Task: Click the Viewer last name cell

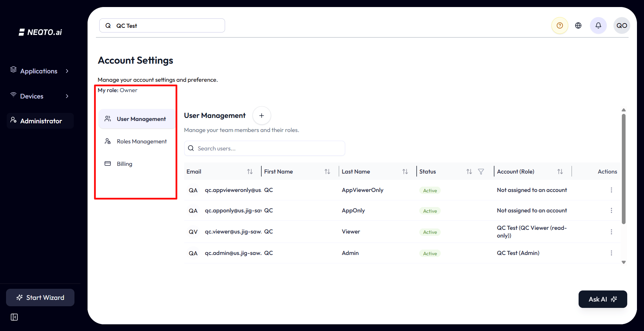Action: click(351, 231)
